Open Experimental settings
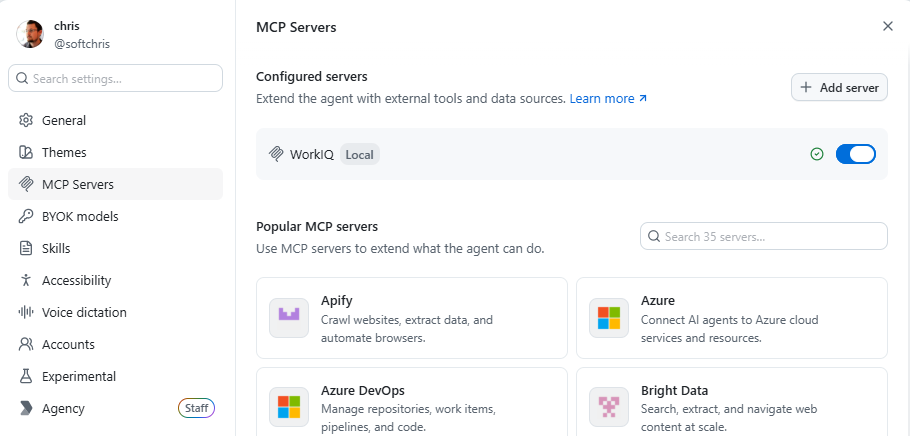This screenshot has width=910, height=436. (115, 376)
